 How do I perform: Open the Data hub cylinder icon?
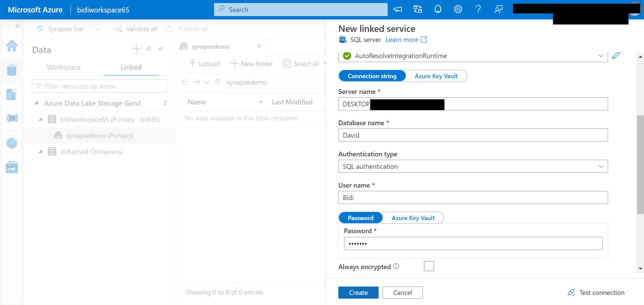pyautogui.click(x=12, y=70)
